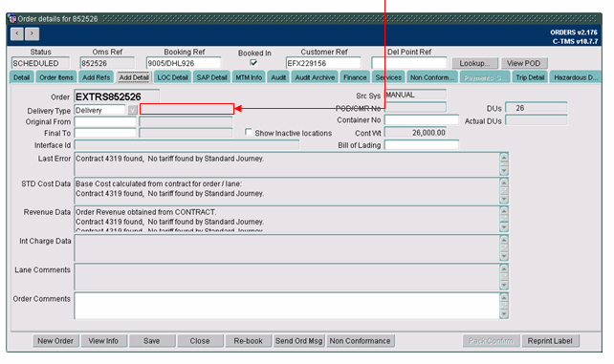Click 'Base Cost calculated from contract' text
This screenshot has width=614, height=364.
point(159,183)
